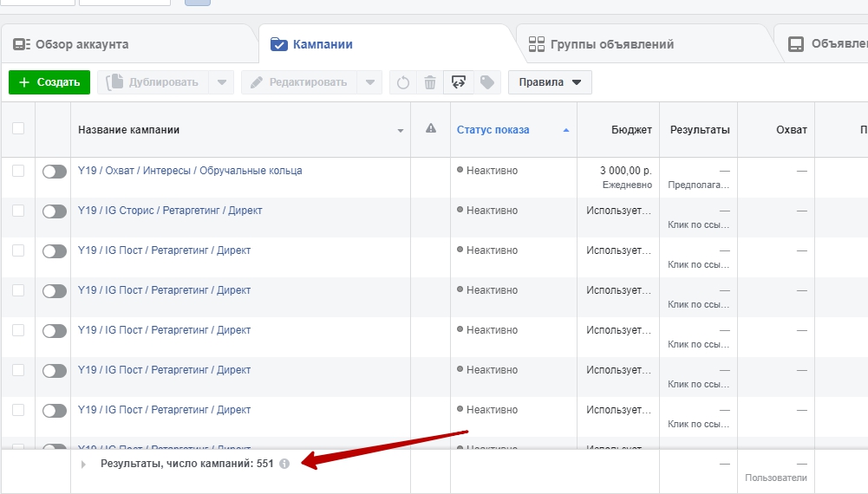Click the tag label icon in toolbar
Viewport: 868px width, 494px height.
[487, 82]
